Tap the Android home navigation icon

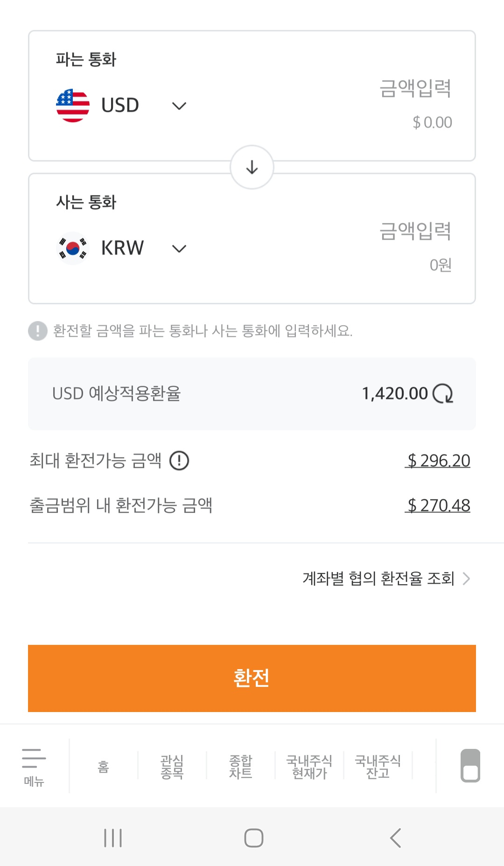254,838
